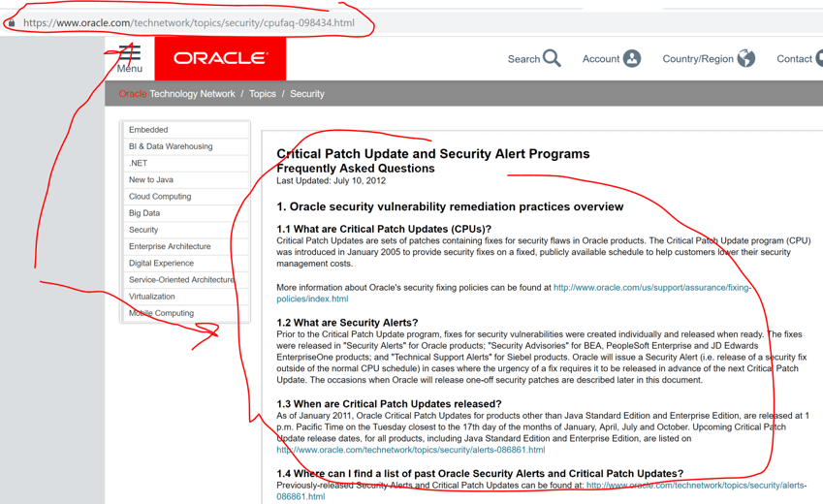The width and height of the screenshot is (823, 504).
Task: Click the Contact link in header
Action: click(794, 59)
